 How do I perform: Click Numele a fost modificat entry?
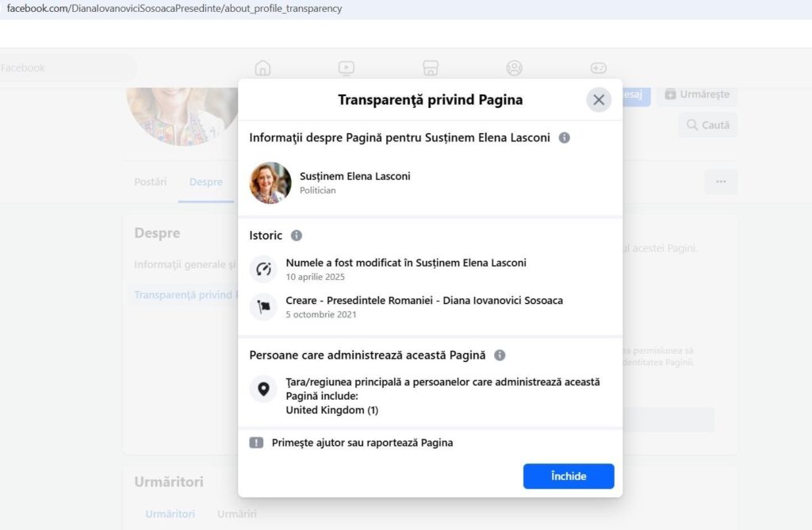tap(406, 263)
